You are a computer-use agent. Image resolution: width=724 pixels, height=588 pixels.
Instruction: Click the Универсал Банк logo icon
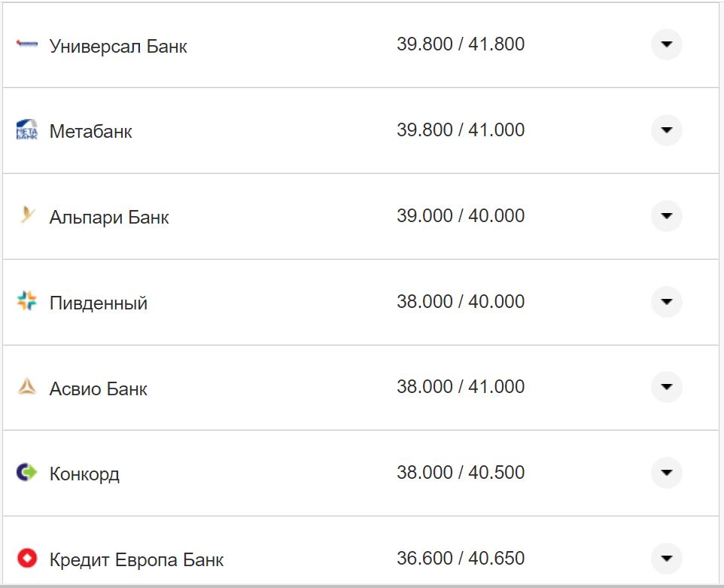(26, 45)
